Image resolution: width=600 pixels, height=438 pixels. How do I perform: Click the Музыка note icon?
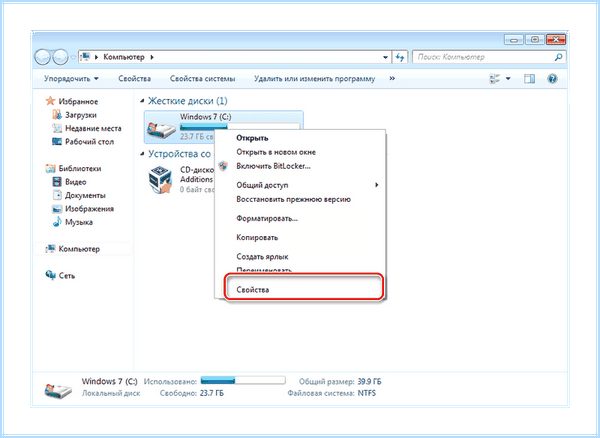[x=57, y=221]
